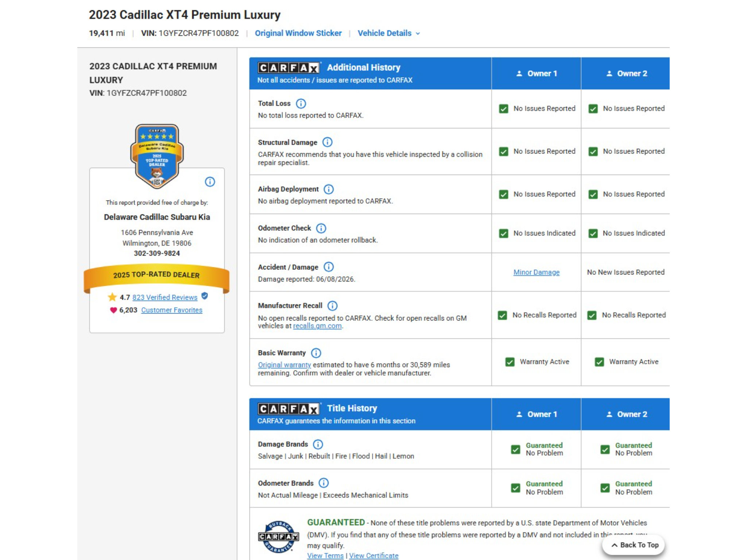
Task: Click Structural Damage Owner 2 green checkmark
Action: (593, 151)
